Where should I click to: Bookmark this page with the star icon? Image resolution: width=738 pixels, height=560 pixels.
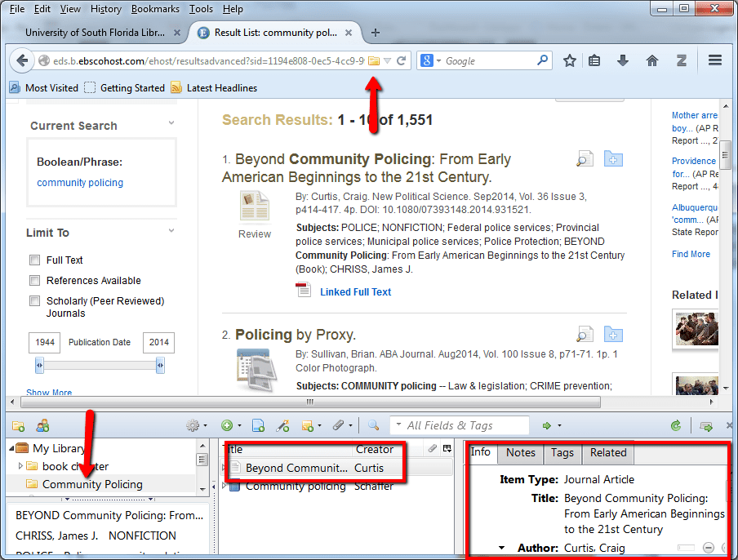pyautogui.click(x=570, y=60)
